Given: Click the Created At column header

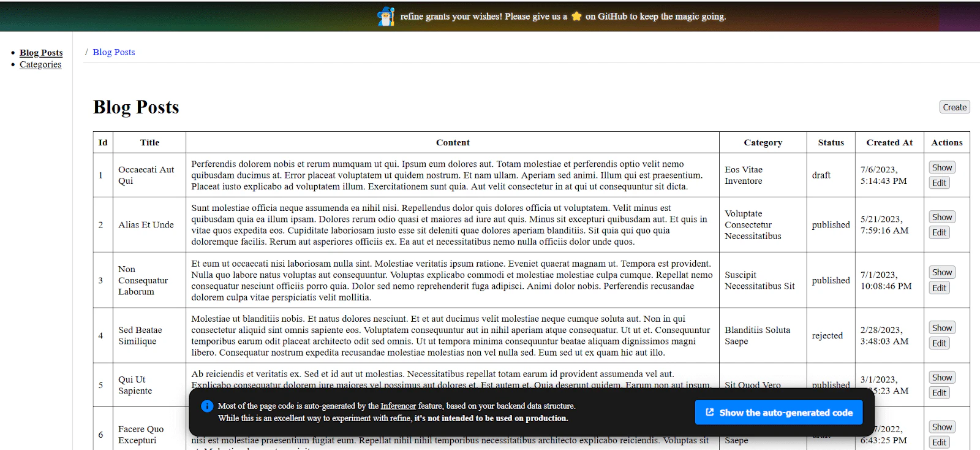Looking at the screenshot, I should pos(889,142).
